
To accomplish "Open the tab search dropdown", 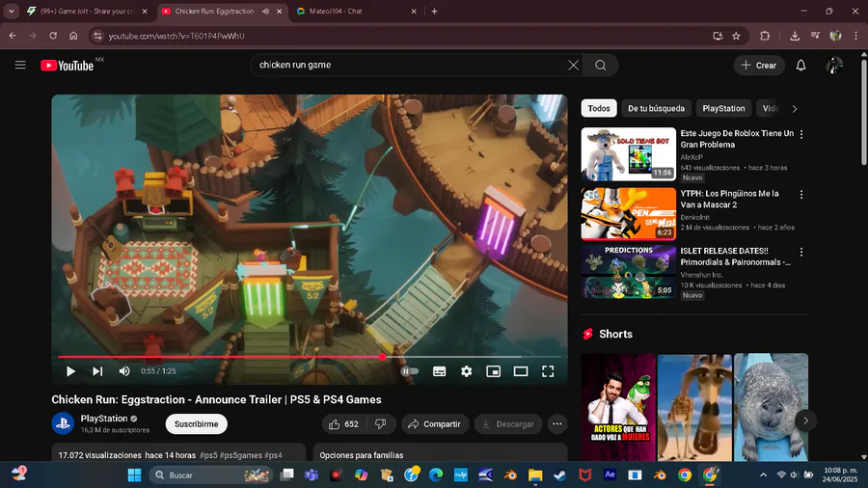I will point(11,11).
